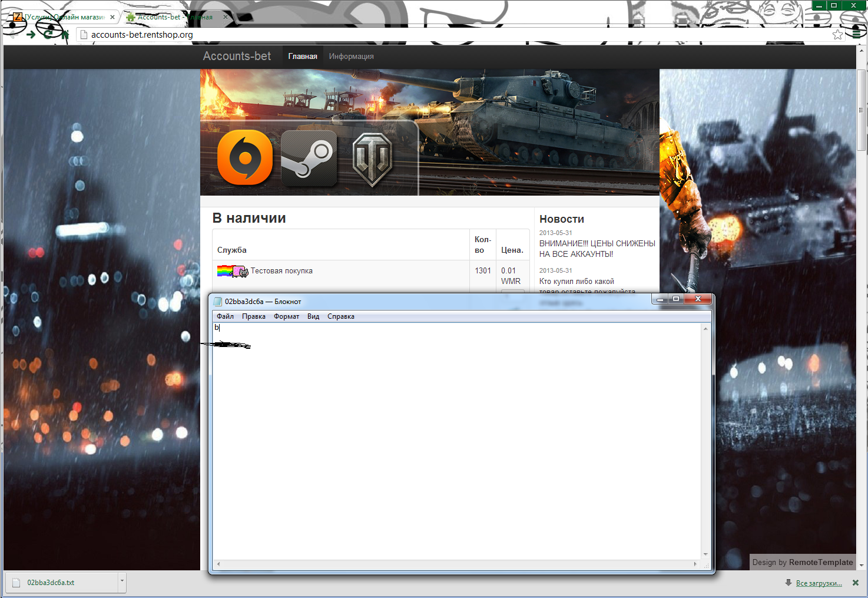Image resolution: width=868 pixels, height=598 pixels.
Task: Click the Цена column header
Action: pos(512,250)
